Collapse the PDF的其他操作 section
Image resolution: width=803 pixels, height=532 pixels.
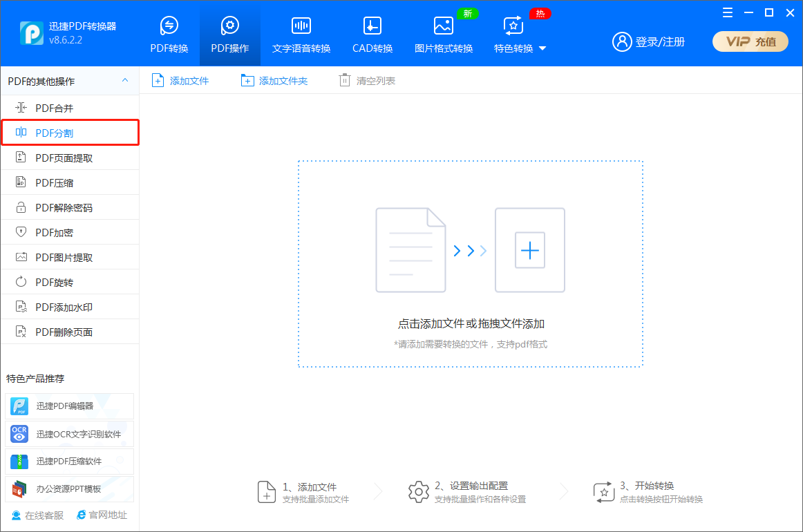point(125,80)
